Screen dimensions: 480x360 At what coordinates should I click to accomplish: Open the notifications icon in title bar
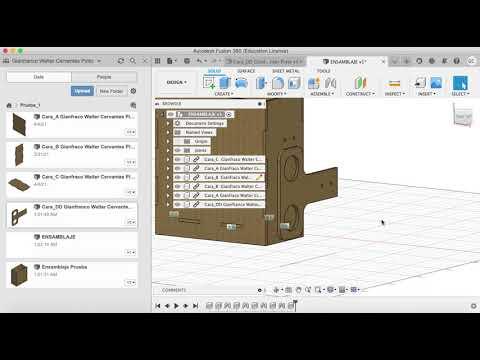click(x=445, y=61)
